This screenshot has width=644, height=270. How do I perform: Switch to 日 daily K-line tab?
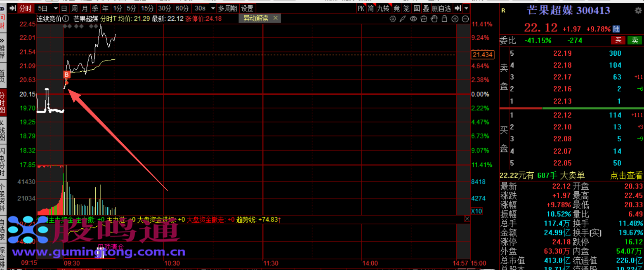(64, 8)
